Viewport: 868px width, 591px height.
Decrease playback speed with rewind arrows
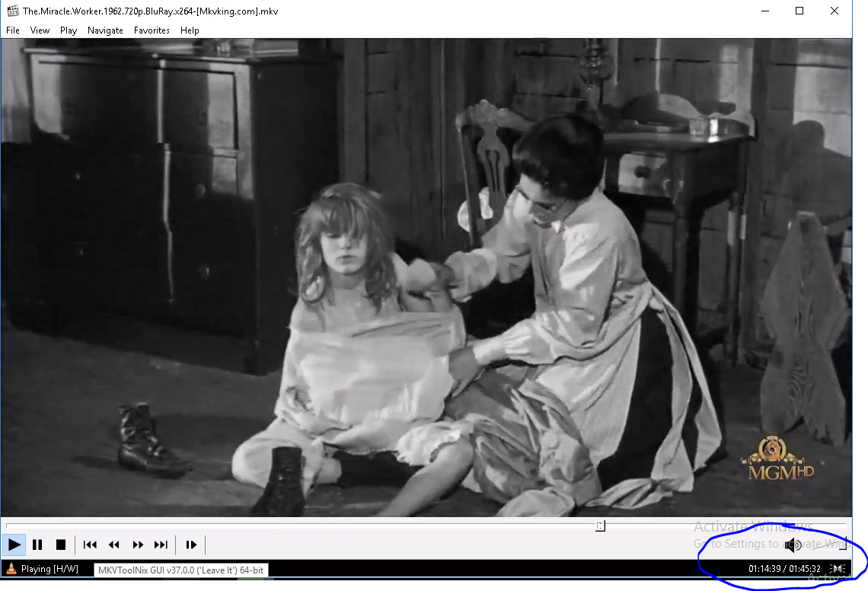pyautogui.click(x=113, y=545)
